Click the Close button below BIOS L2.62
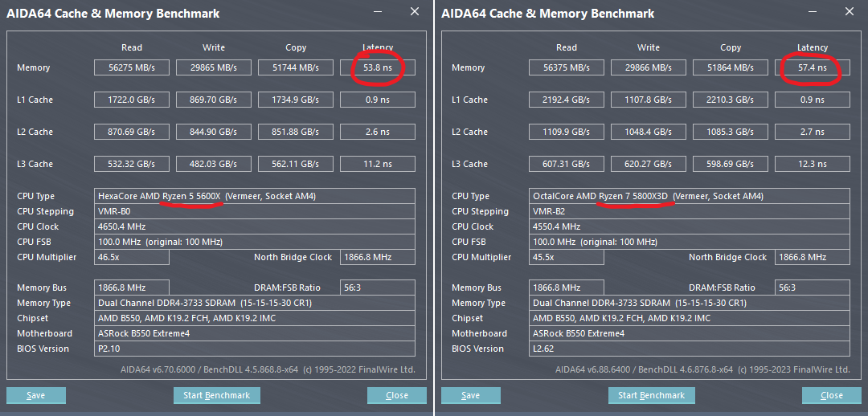This screenshot has height=416, width=868. point(832,395)
